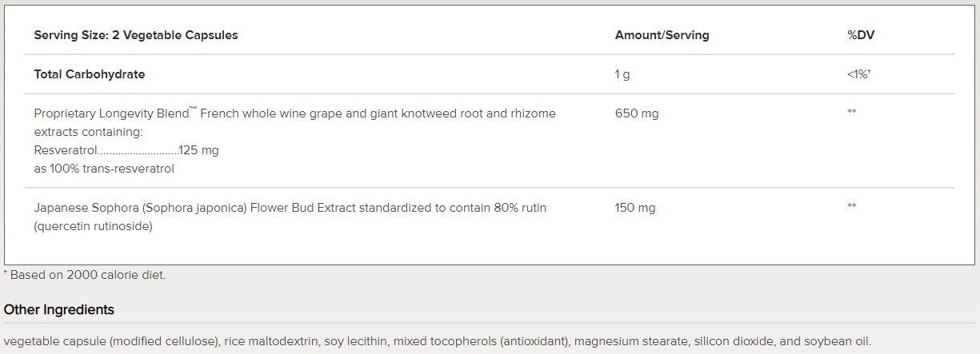Click double asterisk beside 150 mg
Screen dimensions: 980x354
coord(852,207)
